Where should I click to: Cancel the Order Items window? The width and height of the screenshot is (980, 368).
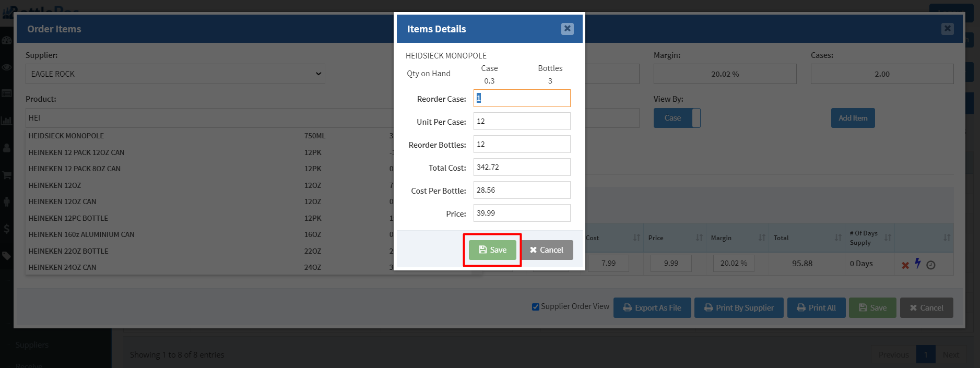click(x=926, y=308)
